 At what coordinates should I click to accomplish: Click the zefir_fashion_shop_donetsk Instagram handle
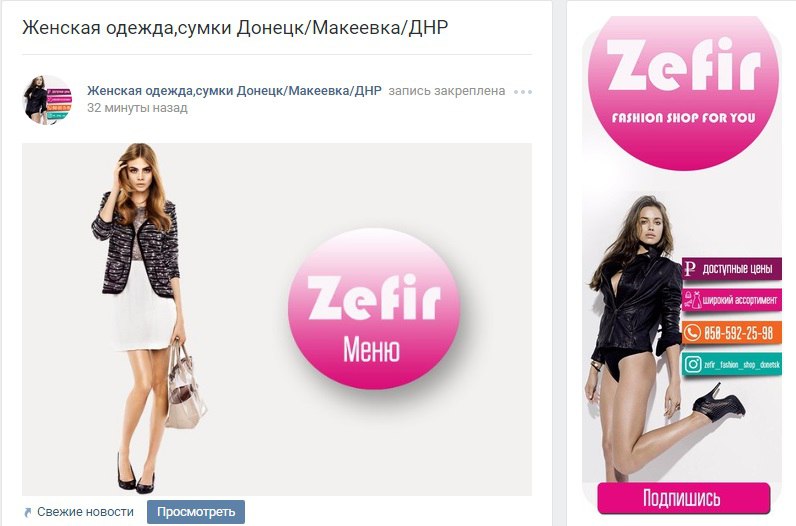click(x=742, y=365)
